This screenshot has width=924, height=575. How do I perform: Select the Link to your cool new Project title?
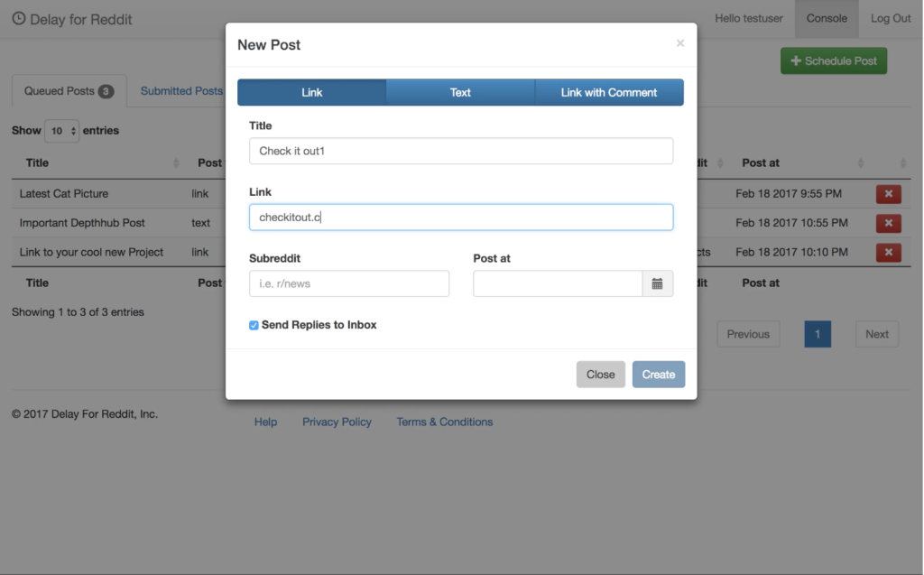pos(91,253)
